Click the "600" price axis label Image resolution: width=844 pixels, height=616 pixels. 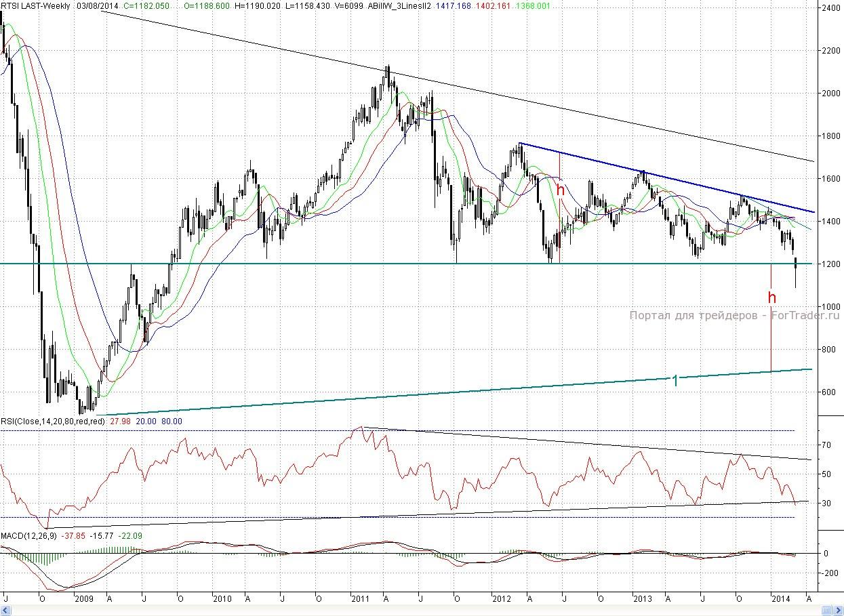[828, 392]
